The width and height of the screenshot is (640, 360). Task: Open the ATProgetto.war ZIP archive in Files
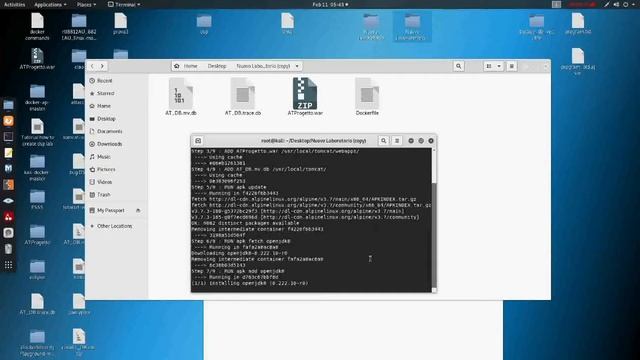pos(305,97)
